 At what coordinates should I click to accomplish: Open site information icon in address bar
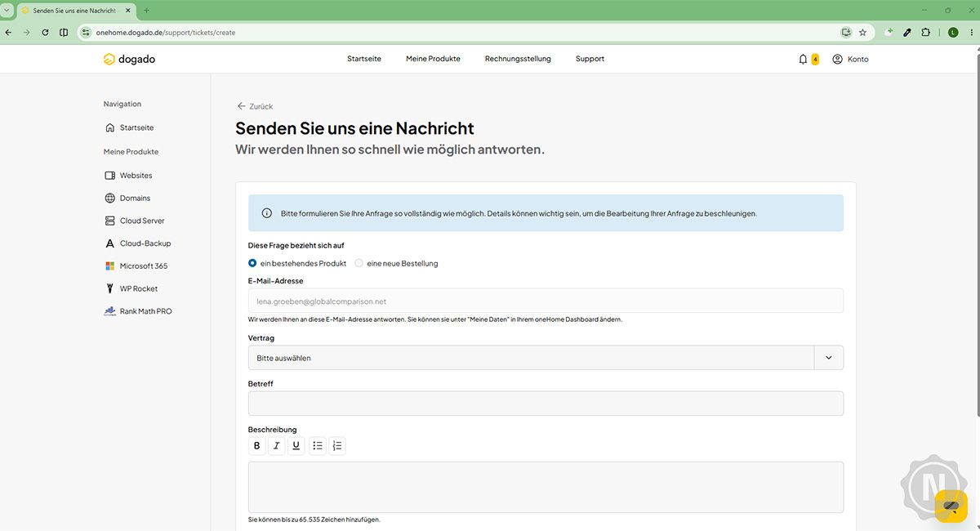[x=85, y=32]
